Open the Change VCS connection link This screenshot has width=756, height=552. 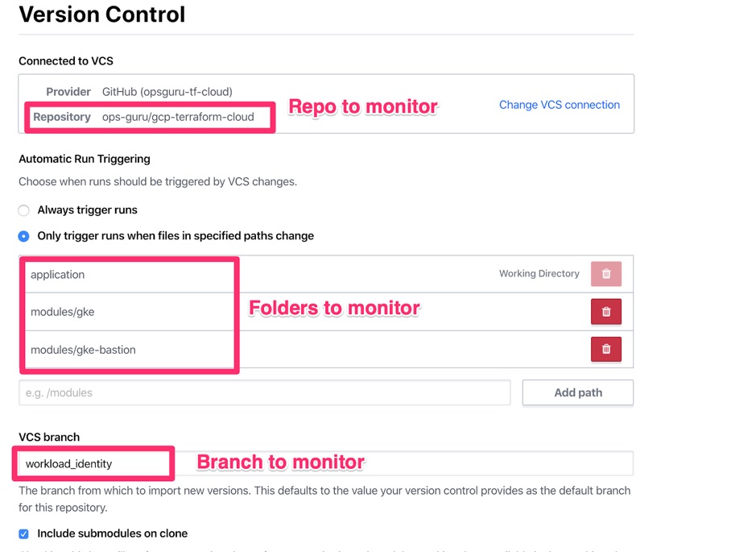tap(559, 105)
